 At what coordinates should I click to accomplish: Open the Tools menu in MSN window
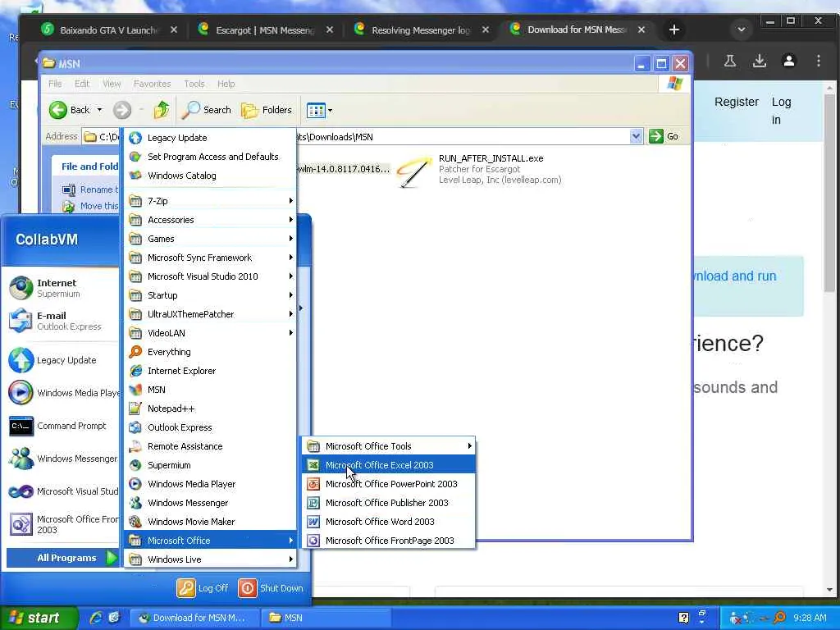194,84
